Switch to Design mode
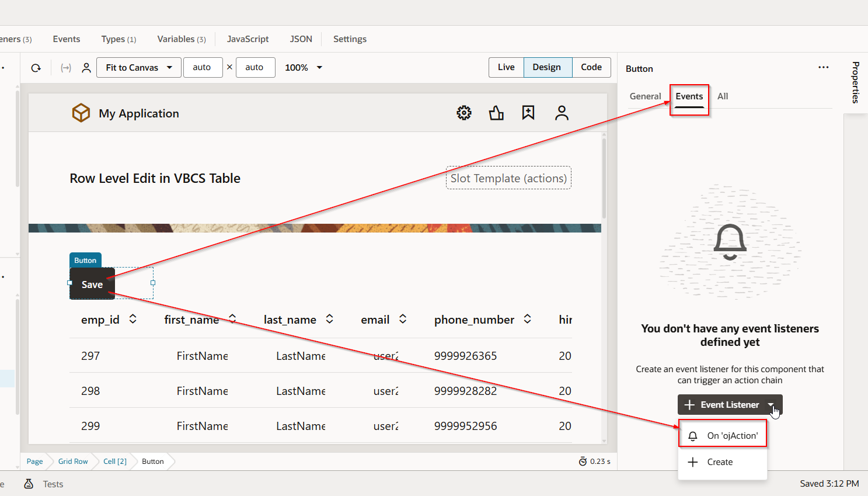868x496 pixels. (x=546, y=67)
